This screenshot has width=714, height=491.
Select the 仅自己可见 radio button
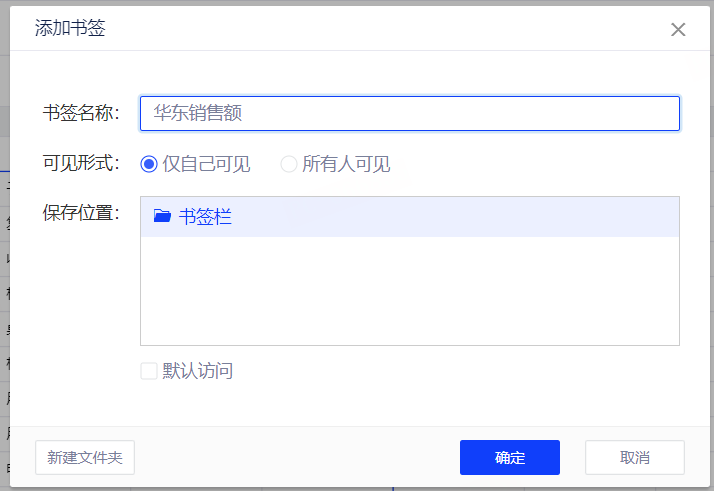click(149, 164)
